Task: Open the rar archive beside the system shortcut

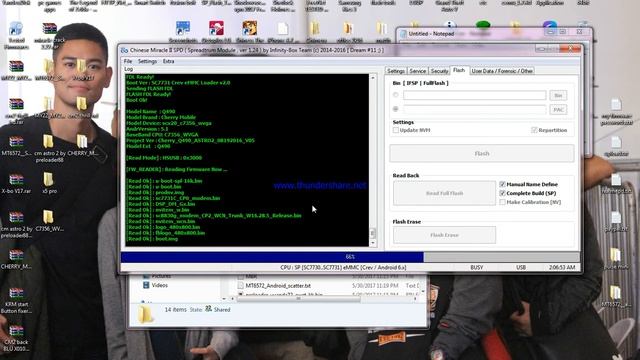Action: pyautogui.click(x=49, y=36)
